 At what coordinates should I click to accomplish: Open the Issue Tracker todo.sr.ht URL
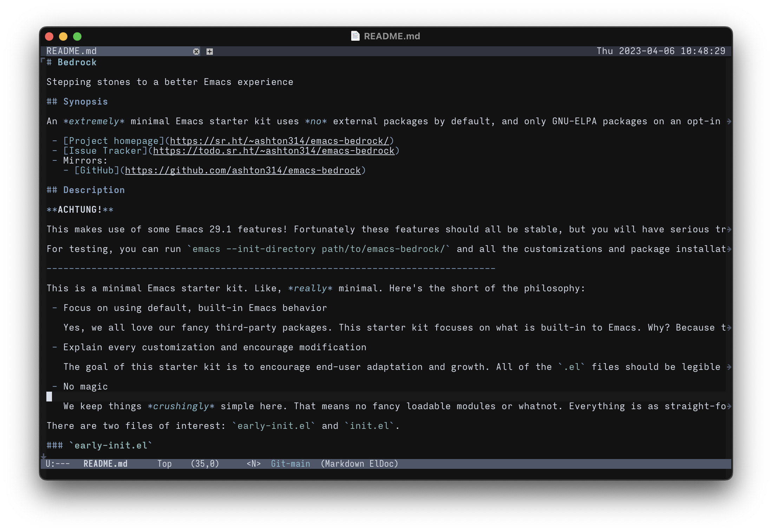point(274,151)
